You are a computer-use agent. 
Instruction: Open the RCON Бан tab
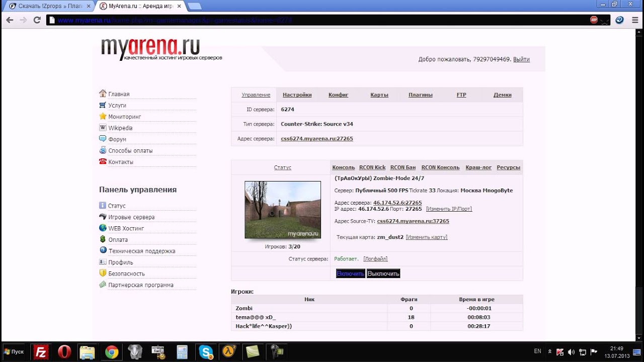403,167
